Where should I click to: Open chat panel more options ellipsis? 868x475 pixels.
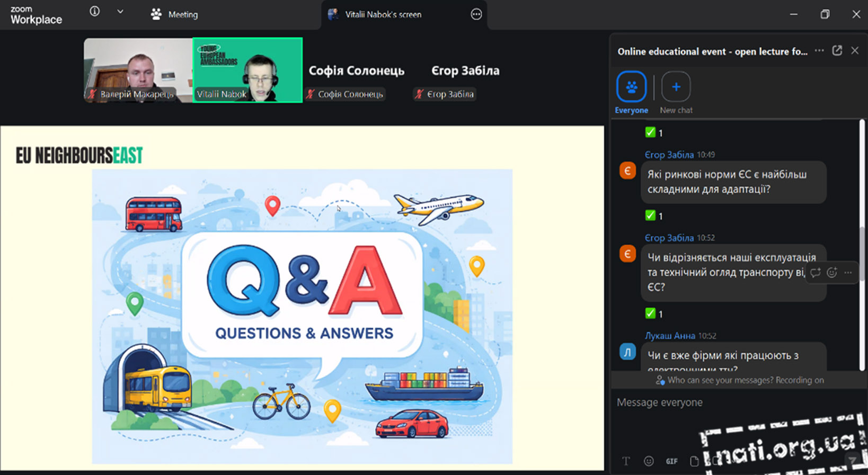[819, 51]
